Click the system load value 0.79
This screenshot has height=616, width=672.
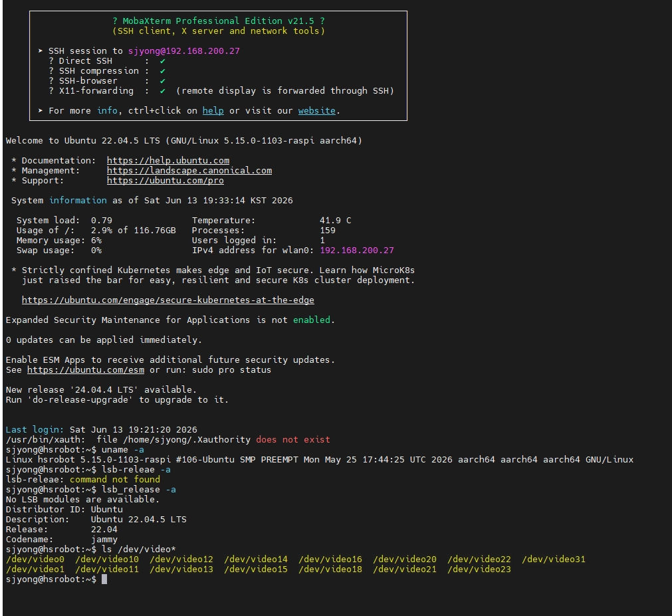click(x=102, y=220)
